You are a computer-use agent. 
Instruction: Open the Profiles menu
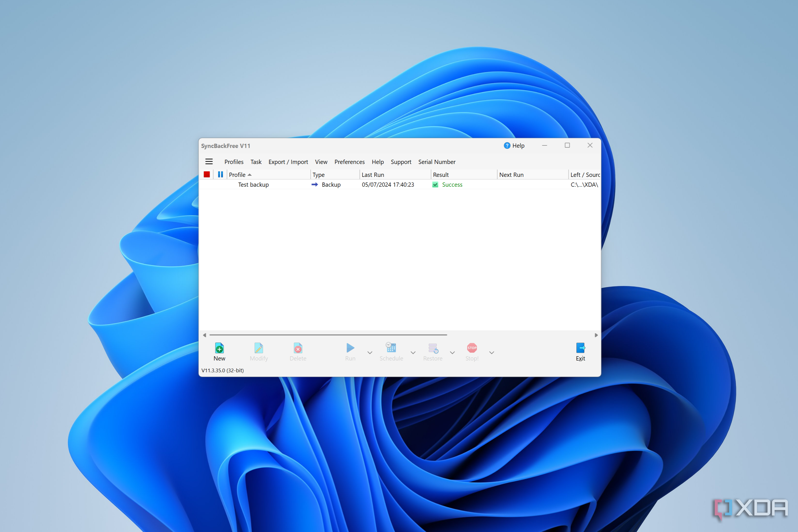234,162
